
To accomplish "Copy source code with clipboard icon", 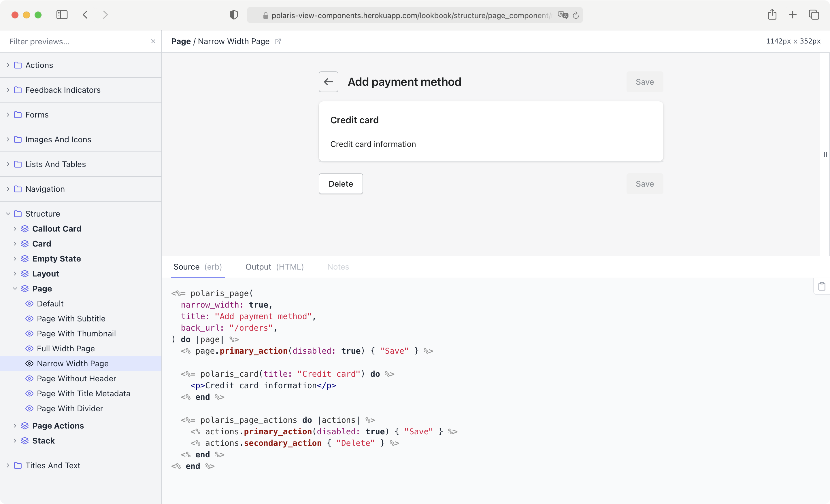I will tap(822, 286).
